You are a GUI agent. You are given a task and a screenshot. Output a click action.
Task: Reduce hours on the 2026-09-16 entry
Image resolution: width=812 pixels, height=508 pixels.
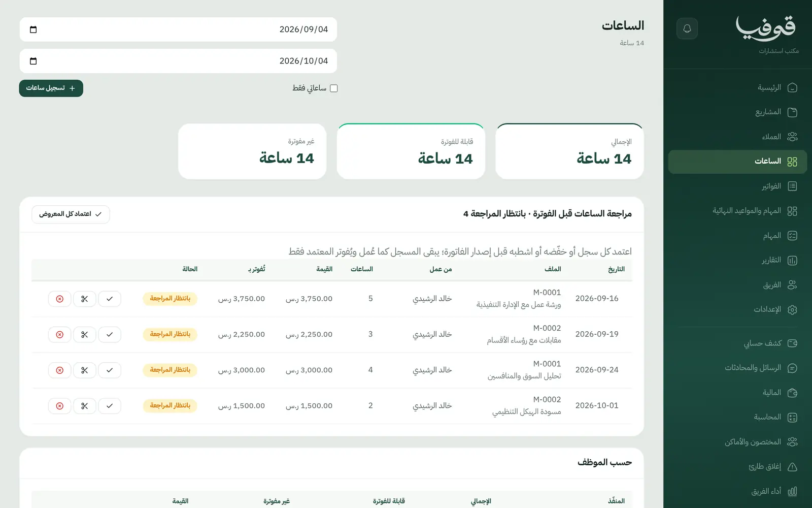85,299
